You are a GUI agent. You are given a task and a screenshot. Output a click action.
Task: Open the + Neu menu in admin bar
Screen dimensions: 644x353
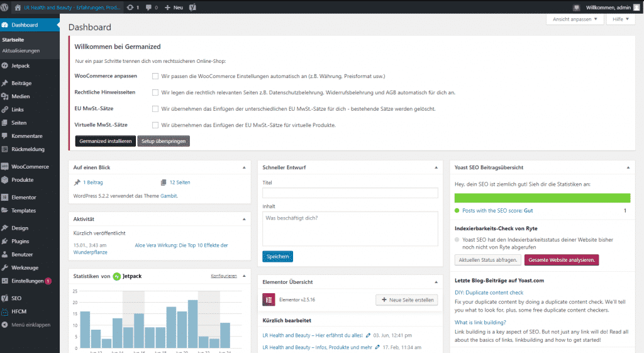(174, 8)
